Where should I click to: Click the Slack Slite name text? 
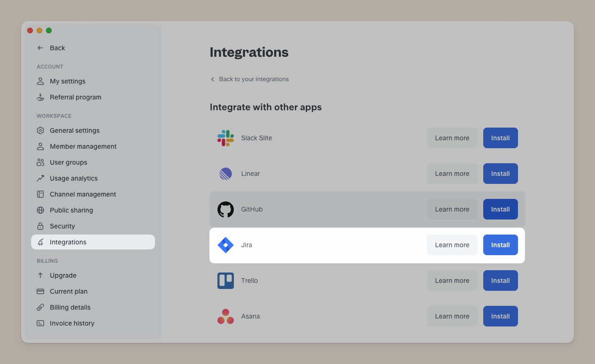(x=256, y=138)
